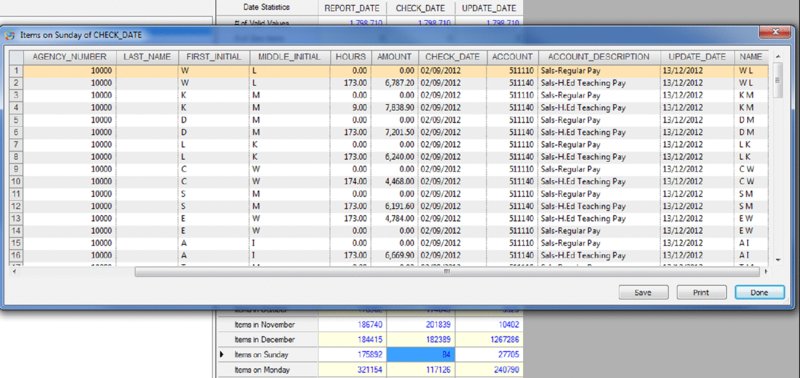Click Items in November row label
Viewport: 800px width, 378px height.
(x=268, y=324)
